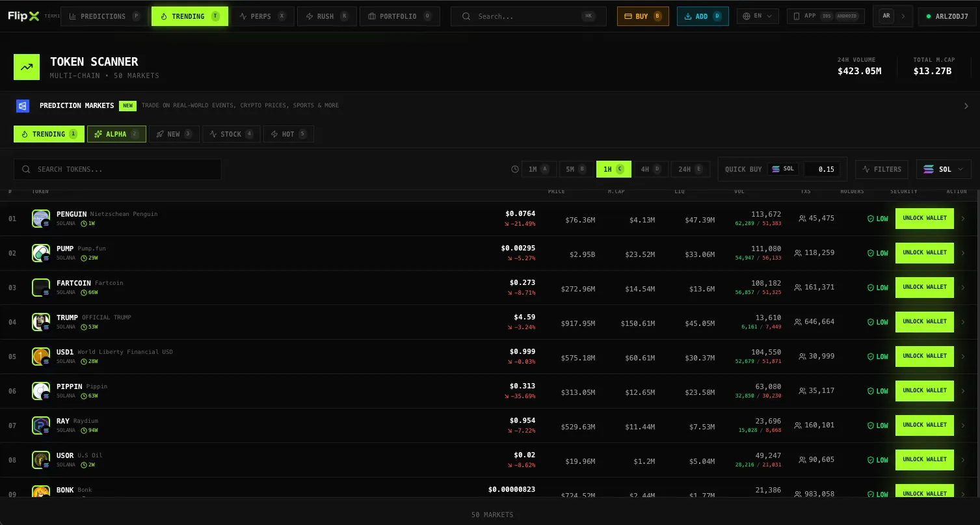The height and width of the screenshot is (525, 980).
Task: Enable the 24H timeframe
Action: (x=690, y=169)
